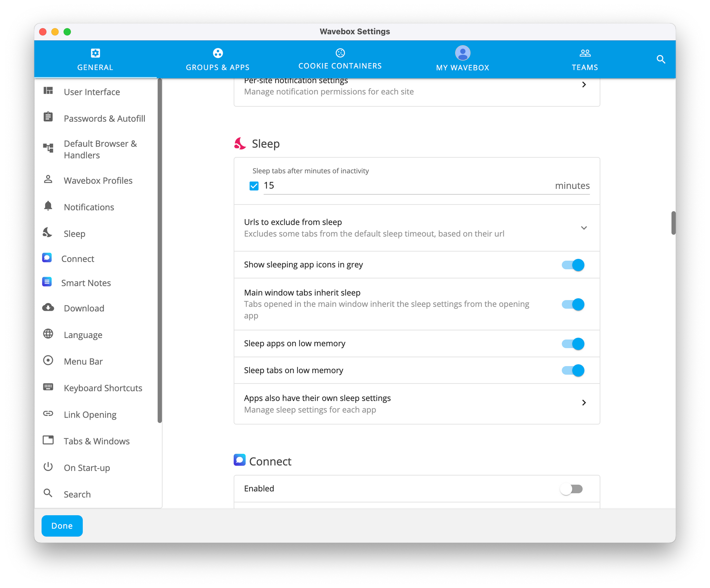Image resolution: width=710 pixels, height=588 pixels.
Task: Click the Teams people icon
Action: pyautogui.click(x=585, y=53)
